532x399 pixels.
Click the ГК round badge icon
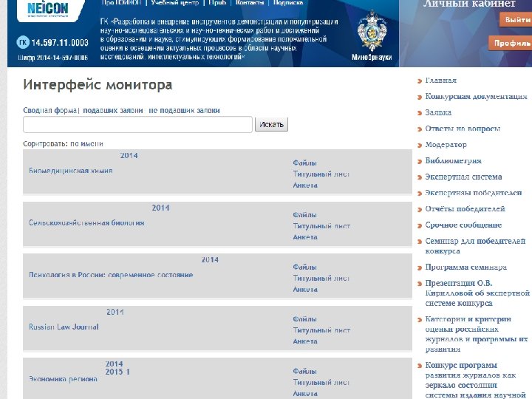coord(23,42)
